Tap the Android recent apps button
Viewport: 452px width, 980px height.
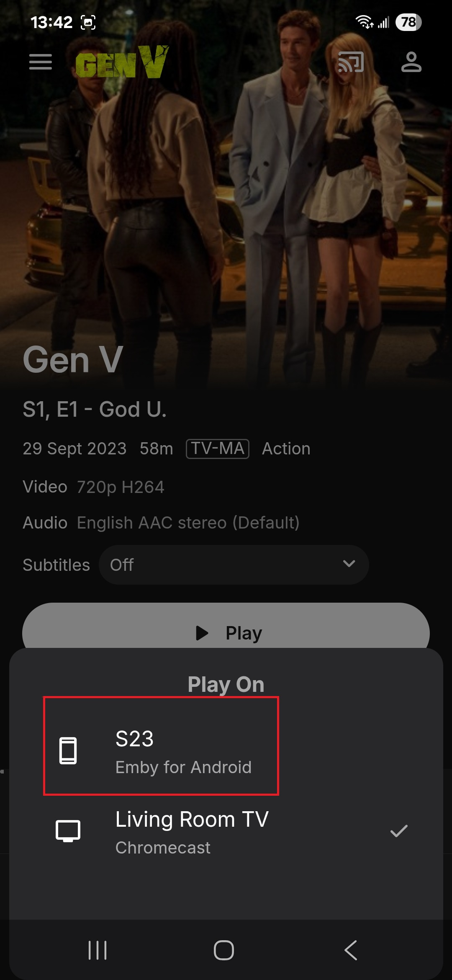[x=98, y=950]
